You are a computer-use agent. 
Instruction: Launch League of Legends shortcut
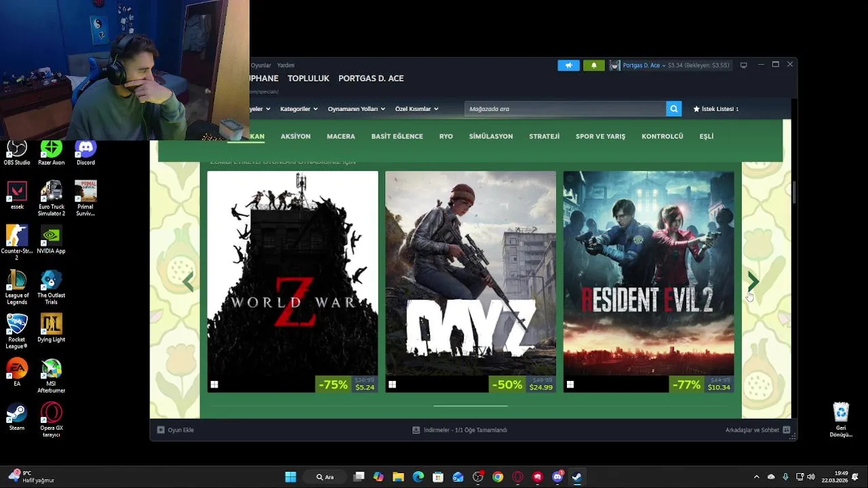(x=17, y=287)
